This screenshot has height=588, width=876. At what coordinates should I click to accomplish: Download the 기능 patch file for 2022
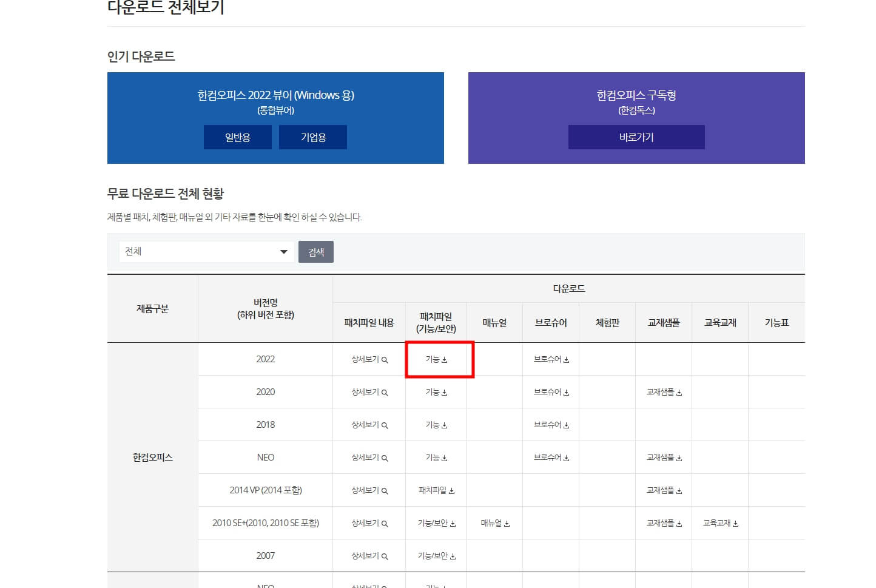click(x=436, y=359)
